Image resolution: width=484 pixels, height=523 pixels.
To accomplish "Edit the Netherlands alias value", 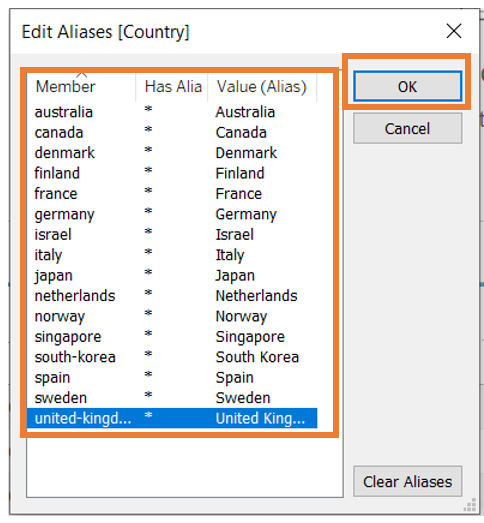I will coord(256,296).
